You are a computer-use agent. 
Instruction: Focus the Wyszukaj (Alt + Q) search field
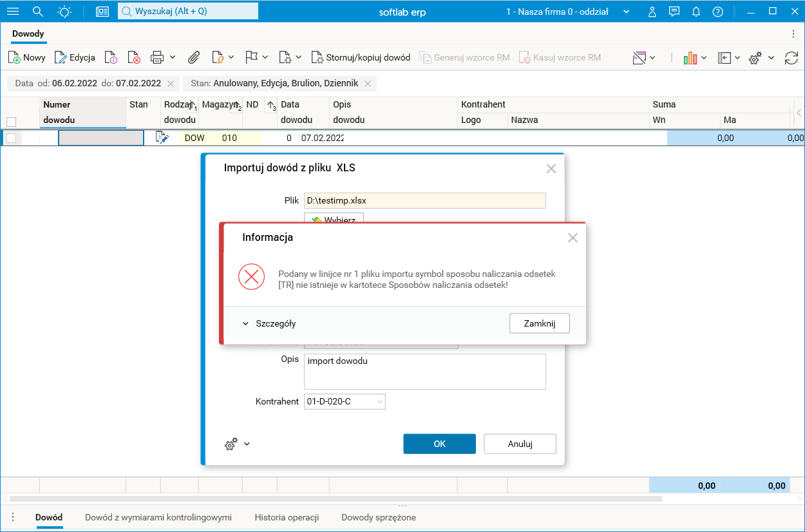pyautogui.click(x=188, y=11)
